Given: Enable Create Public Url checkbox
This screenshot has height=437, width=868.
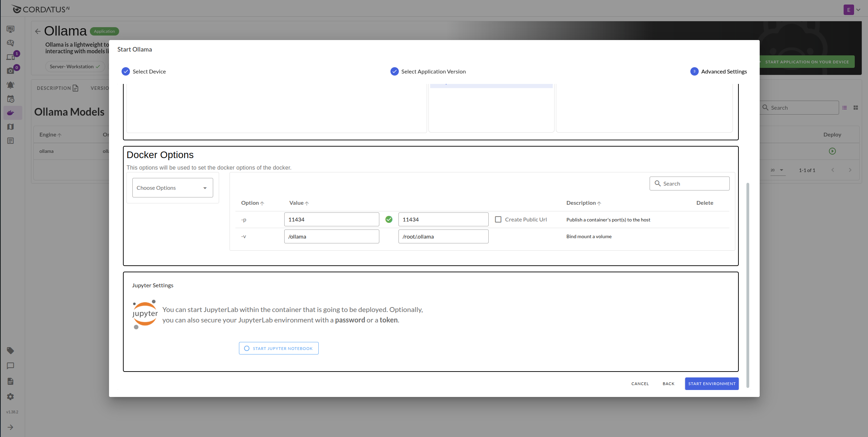Looking at the screenshot, I should [498, 219].
